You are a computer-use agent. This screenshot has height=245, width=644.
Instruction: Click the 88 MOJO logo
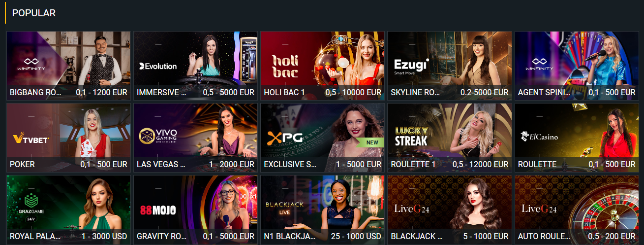point(158,210)
